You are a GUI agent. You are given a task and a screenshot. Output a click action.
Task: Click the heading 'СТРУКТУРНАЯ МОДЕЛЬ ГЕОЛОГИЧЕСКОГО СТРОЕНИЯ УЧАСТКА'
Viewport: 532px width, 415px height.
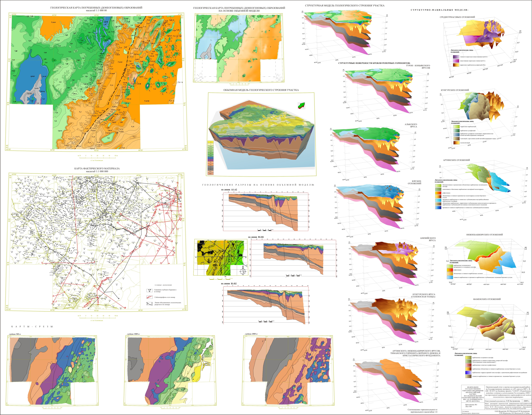coord(345,6)
